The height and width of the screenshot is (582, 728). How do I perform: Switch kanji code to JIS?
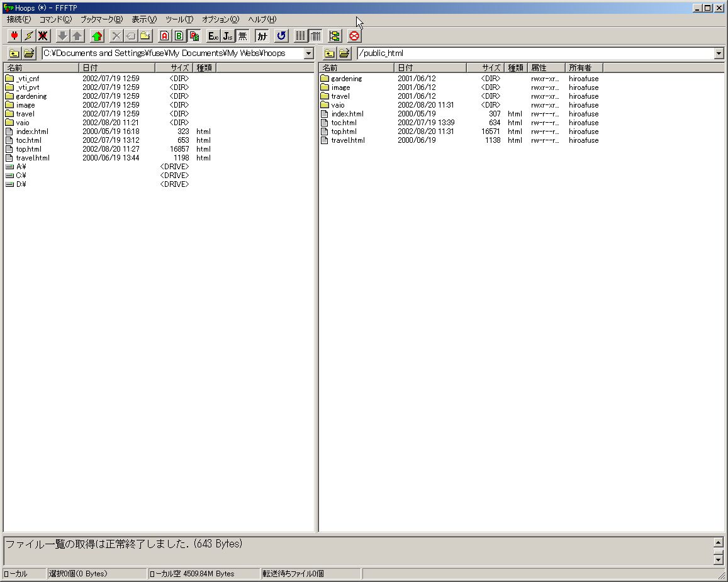228,36
